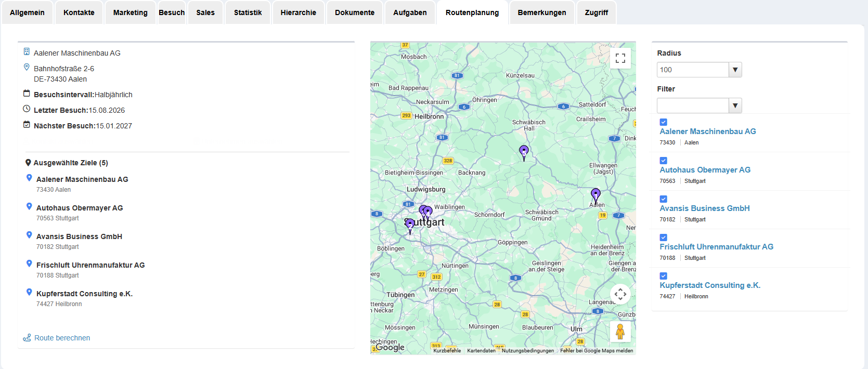This screenshot has height=369, width=868.
Task: Click the empty Filter input field
Action: click(693, 106)
